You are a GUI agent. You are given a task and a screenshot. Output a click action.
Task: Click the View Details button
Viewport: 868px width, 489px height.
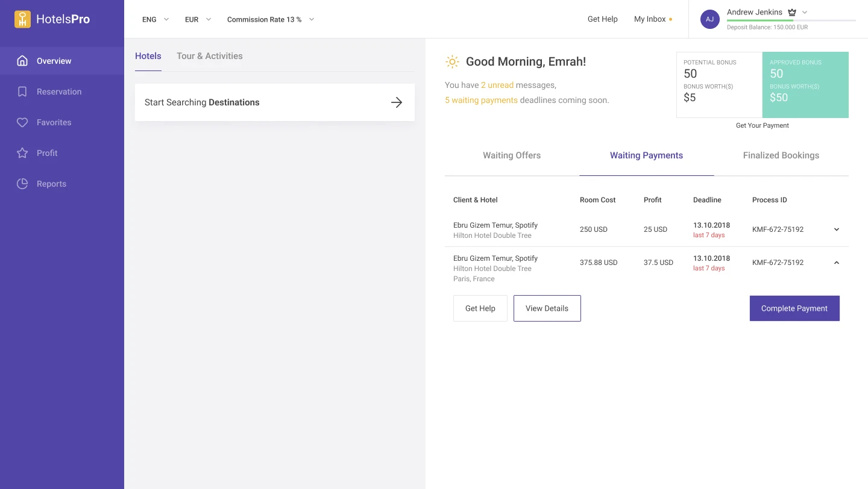(x=547, y=308)
